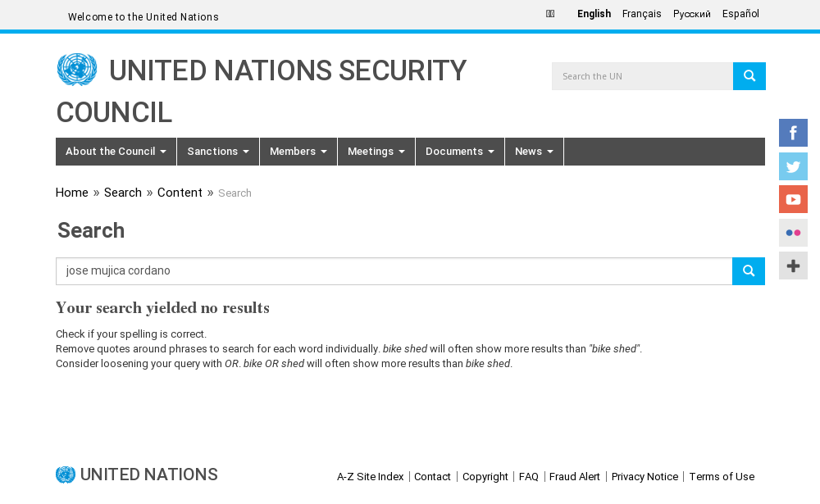The height and width of the screenshot is (504, 820).
Task: Click the UN emblem logo in header
Action: pyautogui.click(x=77, y=70)
